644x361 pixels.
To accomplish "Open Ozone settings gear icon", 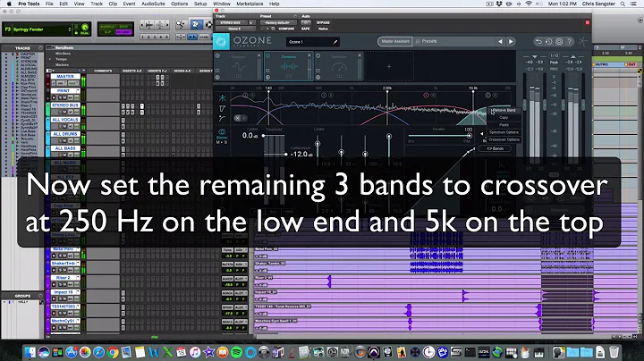I will [x=559, y=41].
